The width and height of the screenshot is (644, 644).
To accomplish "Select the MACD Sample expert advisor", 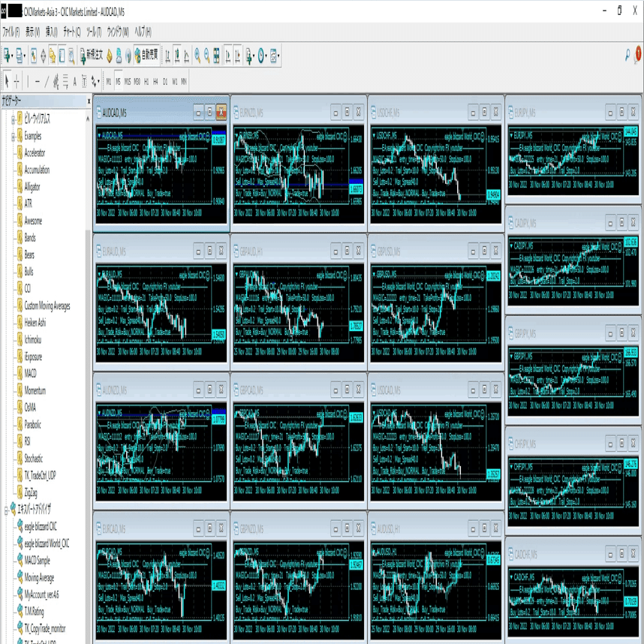I will pyautogui.click(x=37, y=561).
